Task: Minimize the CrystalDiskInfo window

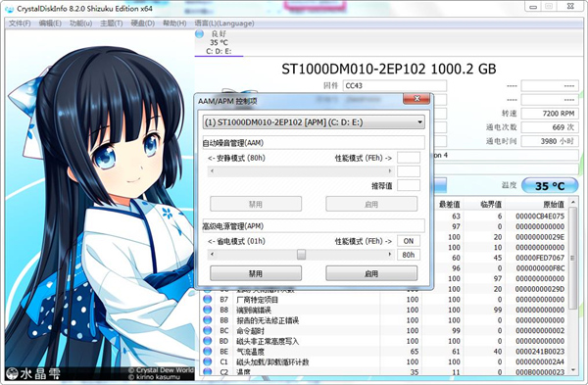Action: (534, 7)
